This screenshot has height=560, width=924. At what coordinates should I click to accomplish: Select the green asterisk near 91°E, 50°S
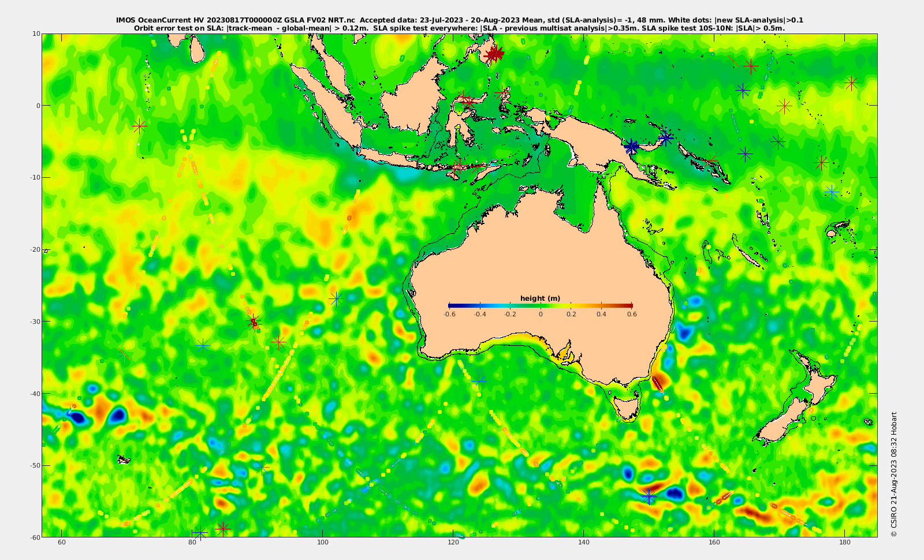pyautogui.click(x=263, y=467)
